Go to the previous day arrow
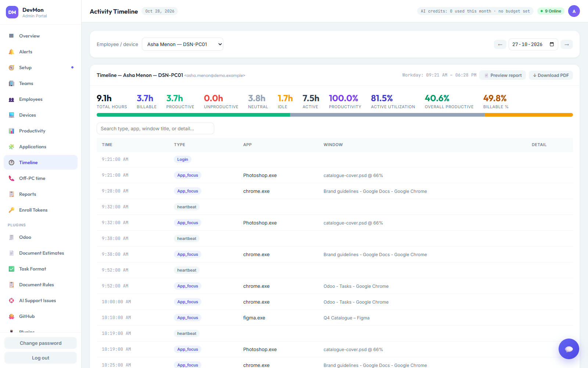This screenshot has width=588, height=368. click(500, 45)
